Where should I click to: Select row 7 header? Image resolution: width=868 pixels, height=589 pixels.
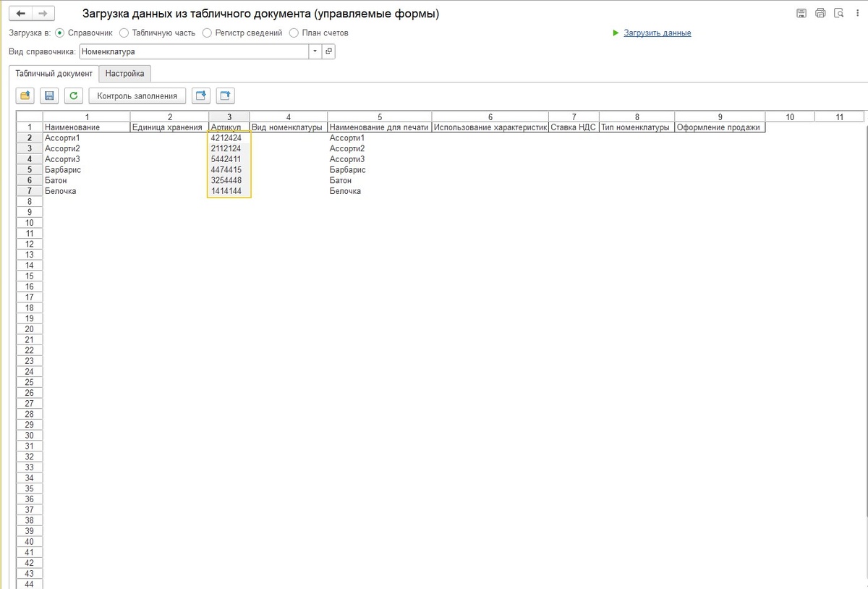tap(30, 191)
